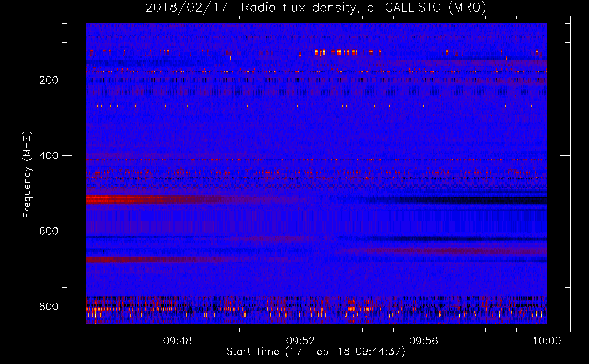This screenshot has height=364, width=589.
Task: Click the Frequency (MHZ) axis label
Action: (27, 175)
